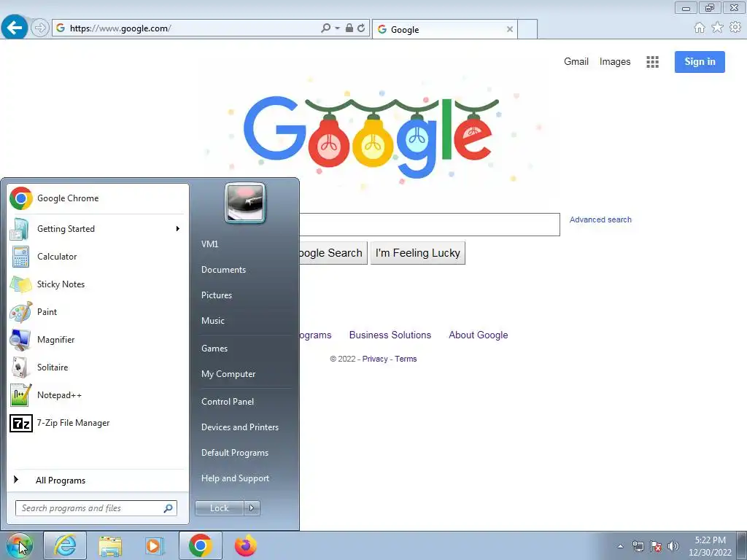Open Firefox from the taskbar
This screenshot has height=560, width=747.
coord(246,545)
